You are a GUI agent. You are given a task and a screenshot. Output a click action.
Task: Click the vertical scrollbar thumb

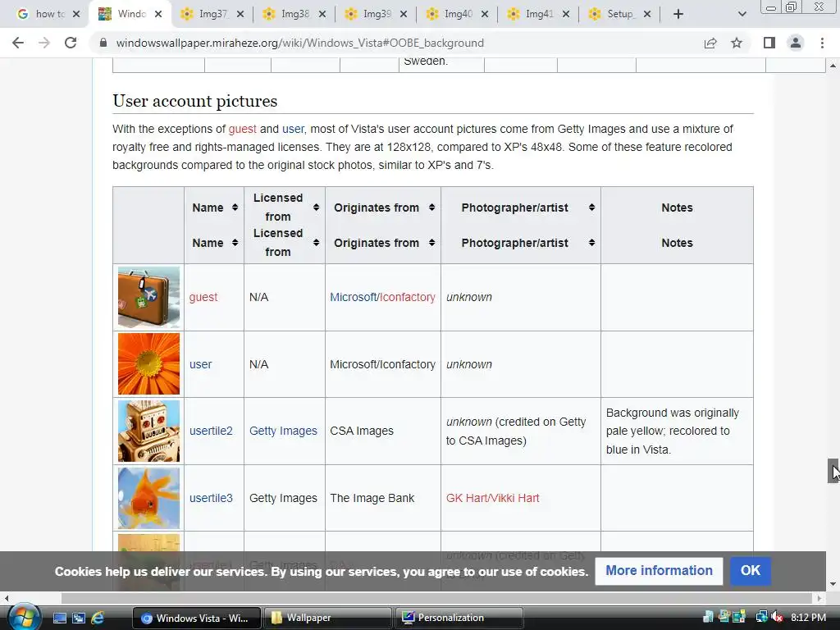[833, 471]
